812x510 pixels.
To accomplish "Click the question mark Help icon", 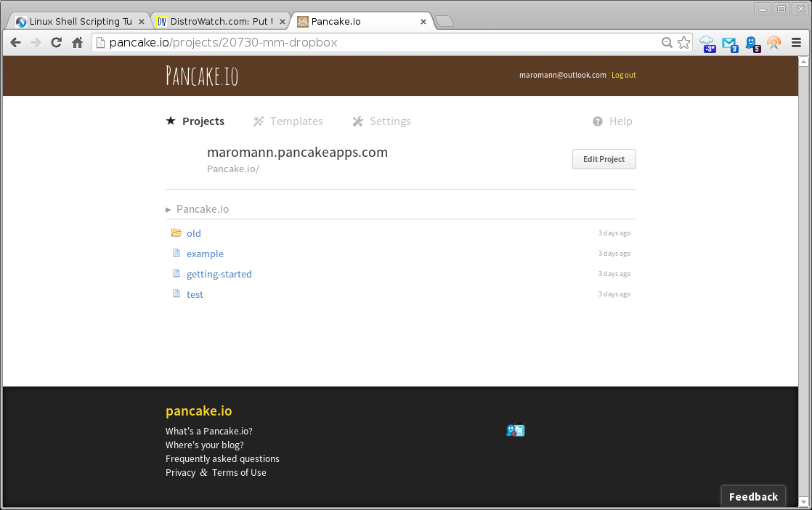I will click(x=598, y=121).
